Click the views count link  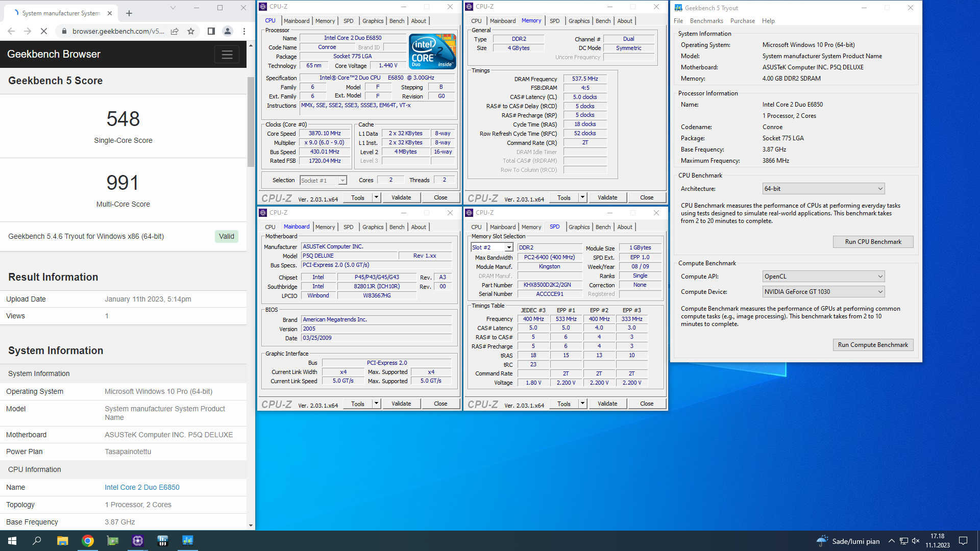click(x=107, y=316)
